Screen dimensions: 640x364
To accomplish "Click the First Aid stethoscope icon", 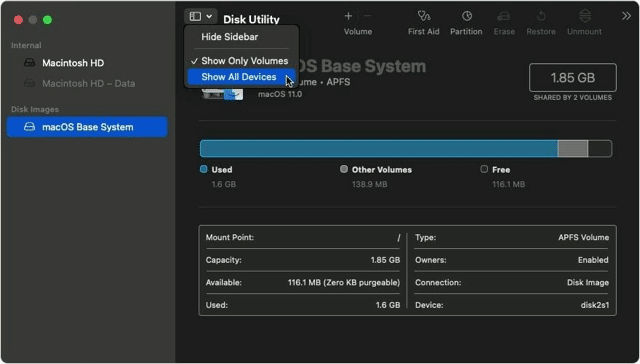I will 424,16.
